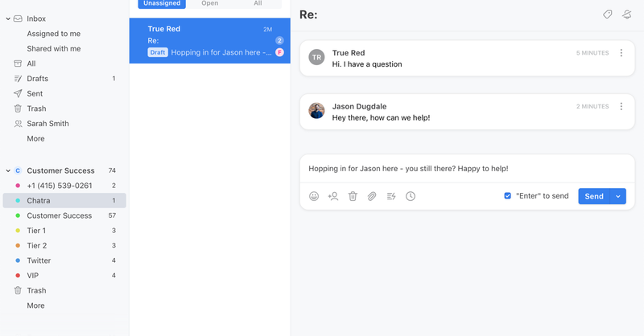Collapse the Customer Success section chevron
The image size is (644, 336).
pos(8,170)
